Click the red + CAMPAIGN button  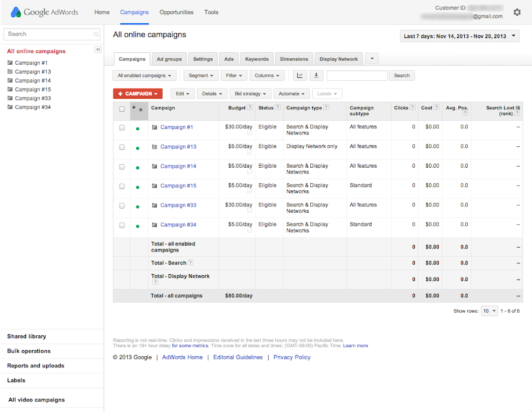point(137,94)
